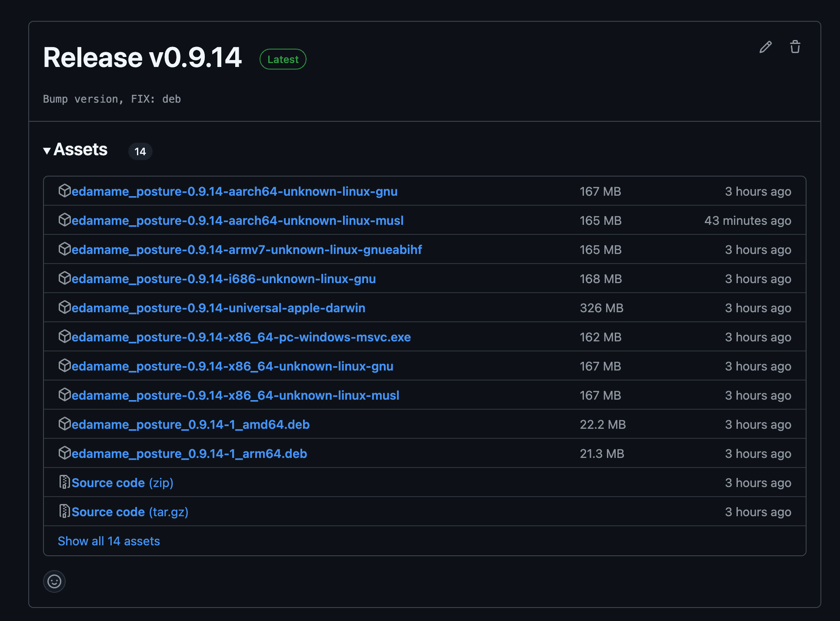
Task: Click zip file icon beside Source code (zip)
Action: [64, 482]
